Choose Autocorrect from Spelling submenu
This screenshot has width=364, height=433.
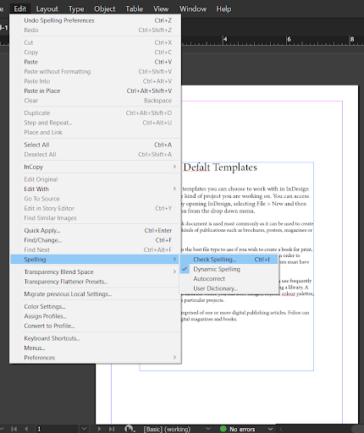click(229, 279)
